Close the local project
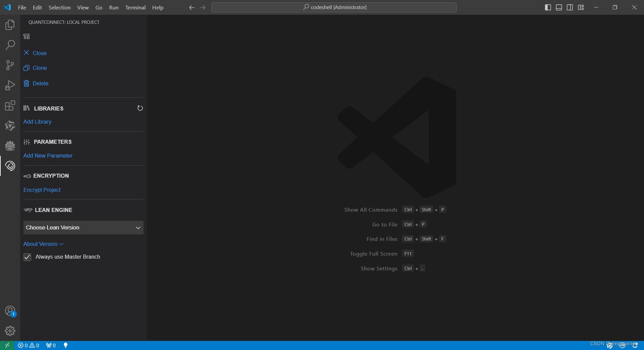 click(35, 53)
